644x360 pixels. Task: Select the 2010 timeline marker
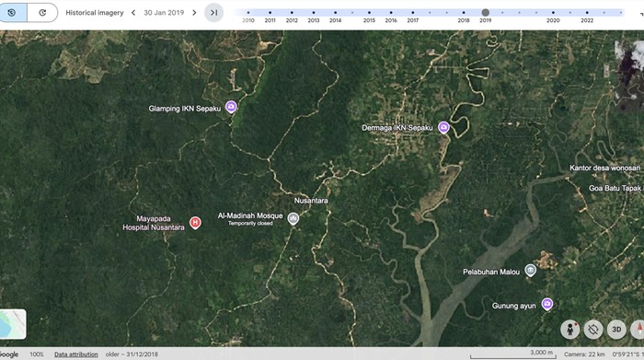[248, 13]
